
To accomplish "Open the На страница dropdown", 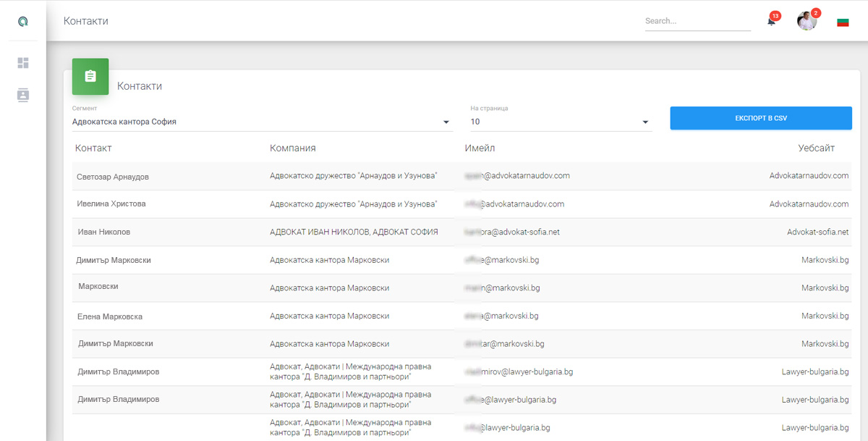I will 561,122.
